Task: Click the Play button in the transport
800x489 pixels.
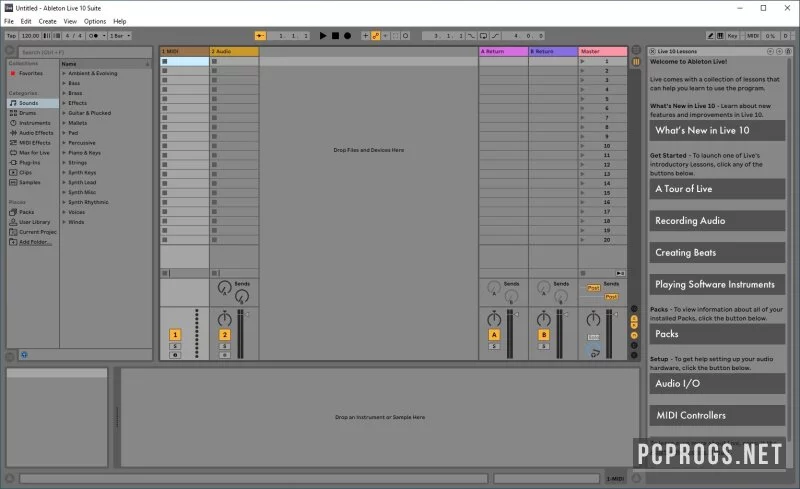Action: [322, 36]
